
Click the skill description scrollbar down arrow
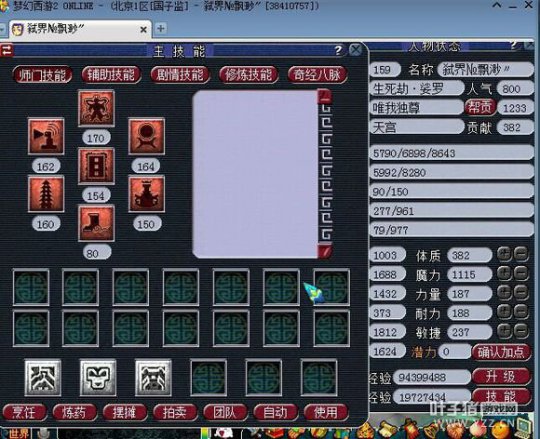tap(325, 251)
